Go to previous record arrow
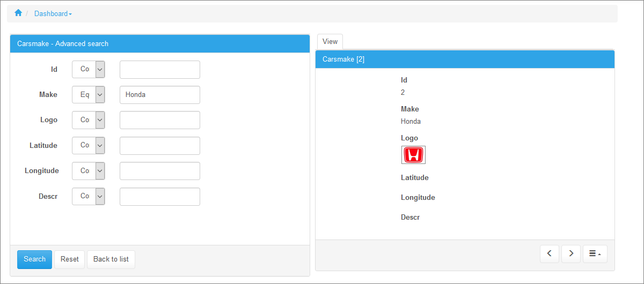This screenshot has width=644, height=284. coord(550,253)
